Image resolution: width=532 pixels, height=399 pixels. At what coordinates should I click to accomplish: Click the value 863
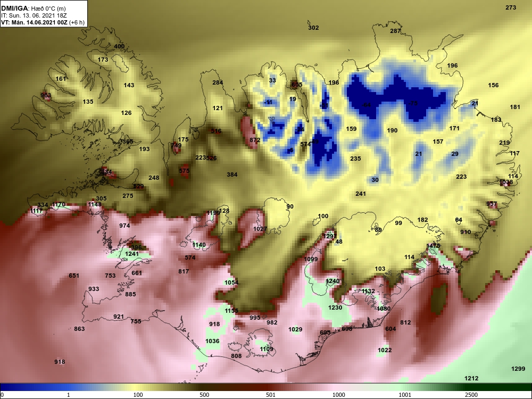79,329
